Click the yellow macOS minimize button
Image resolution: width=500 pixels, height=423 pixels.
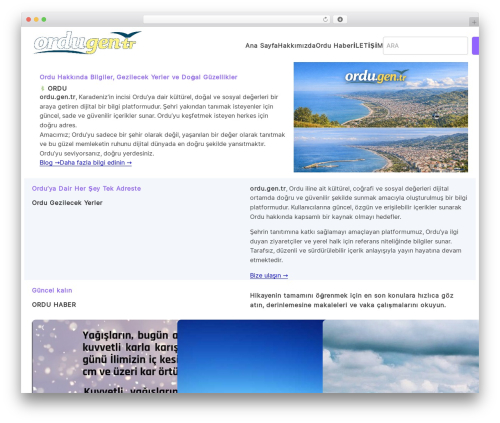tap(36, 19)
